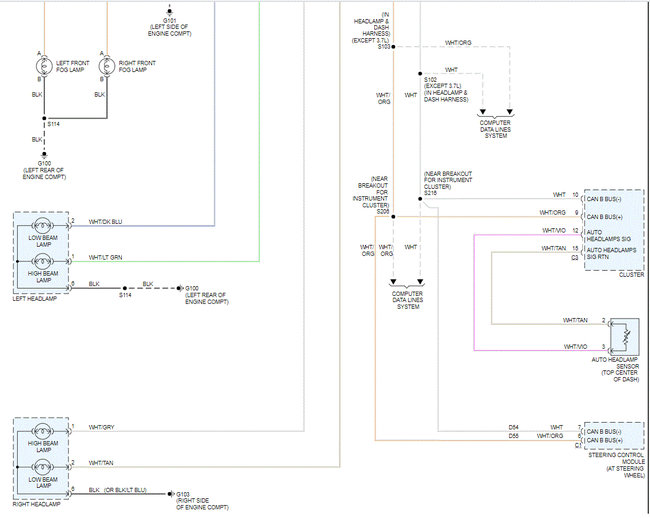Image resolution: width=650 pixels, height=518 pixels.
Task: Click the RIGHT HEADLAMP caption
Action: (x=36, y=504)
